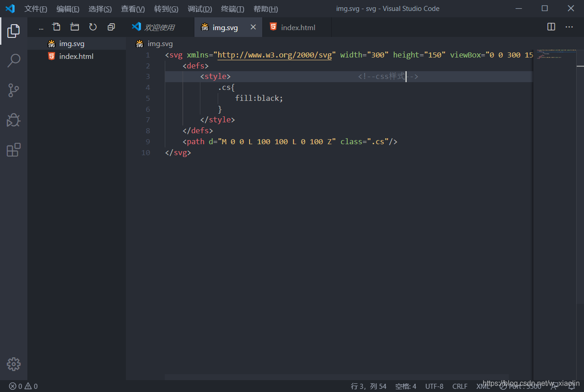Click Collapse All folders icon
Screen dimensions: 584x392
click(x=111, y=27)
